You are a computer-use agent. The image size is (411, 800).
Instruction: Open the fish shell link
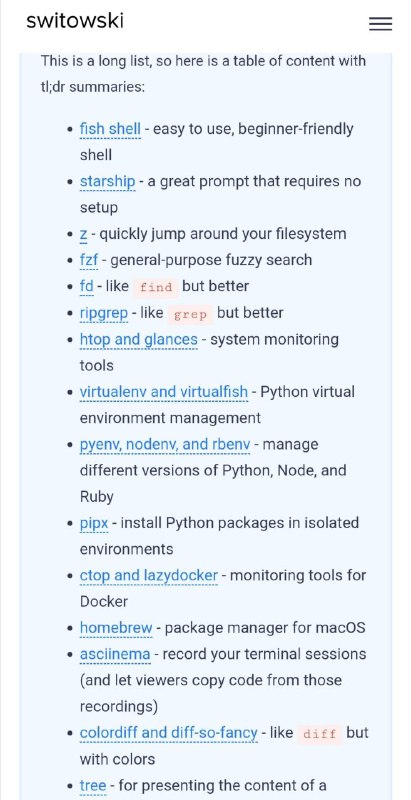110,129
